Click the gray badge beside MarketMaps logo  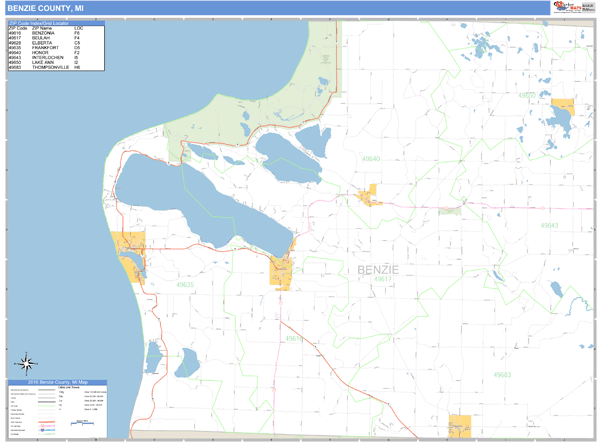[586, 7]
